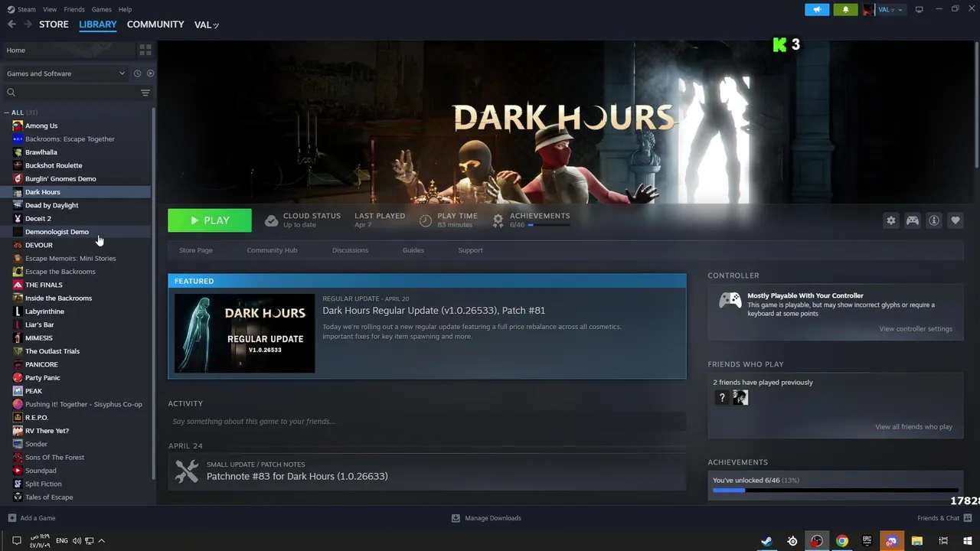Select THE FINALS in library
The image size is (980, 551).
(77, 285)
